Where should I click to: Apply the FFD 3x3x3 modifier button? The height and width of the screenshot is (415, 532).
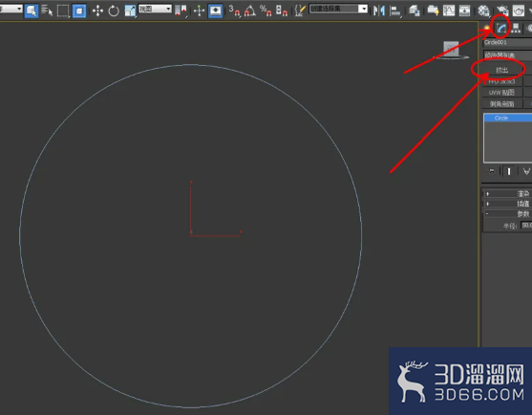click(502, 81)
